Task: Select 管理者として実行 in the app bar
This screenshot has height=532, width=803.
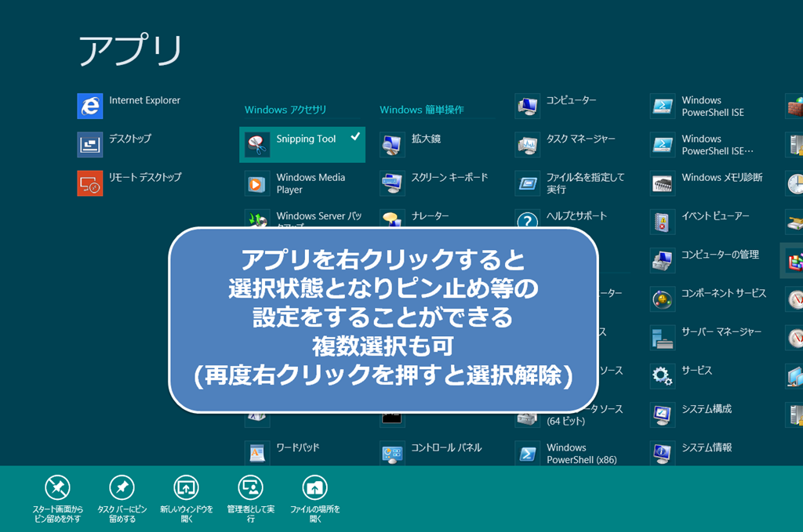Action: click(x=251, y=499)
